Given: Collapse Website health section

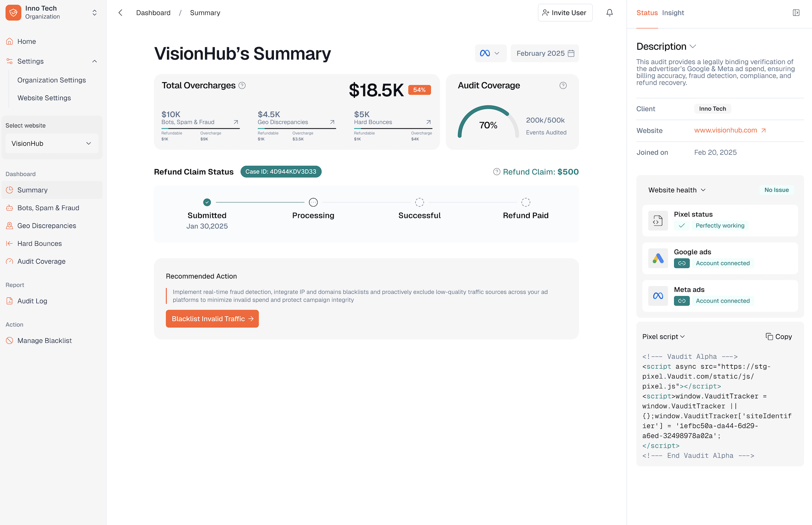Looking at the screenshot, I should (x=703, y=190).
